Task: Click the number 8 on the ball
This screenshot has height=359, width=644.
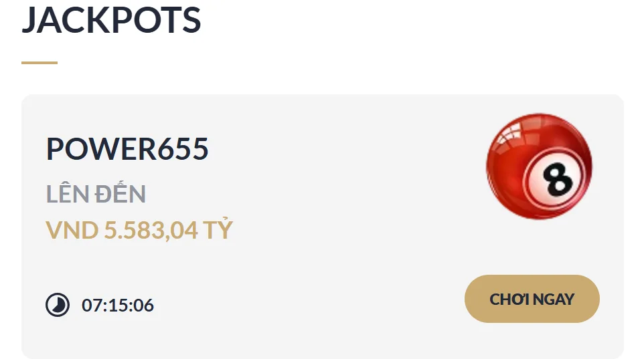Action: (x=558, y=178)
